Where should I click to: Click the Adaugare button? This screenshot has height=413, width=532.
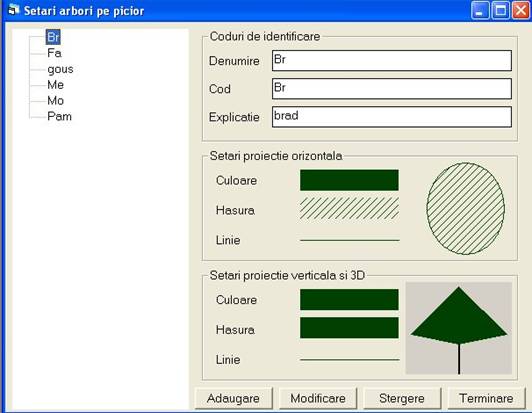(234, 398)
